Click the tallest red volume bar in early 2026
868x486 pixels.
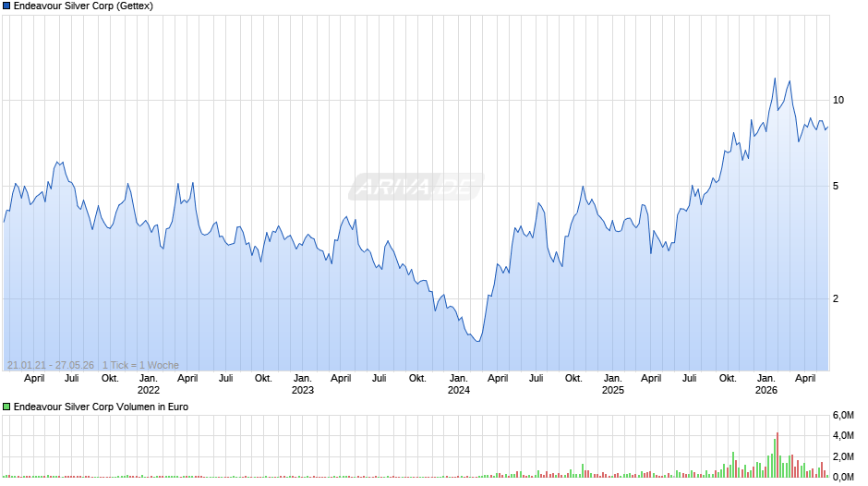pos(778,455)
